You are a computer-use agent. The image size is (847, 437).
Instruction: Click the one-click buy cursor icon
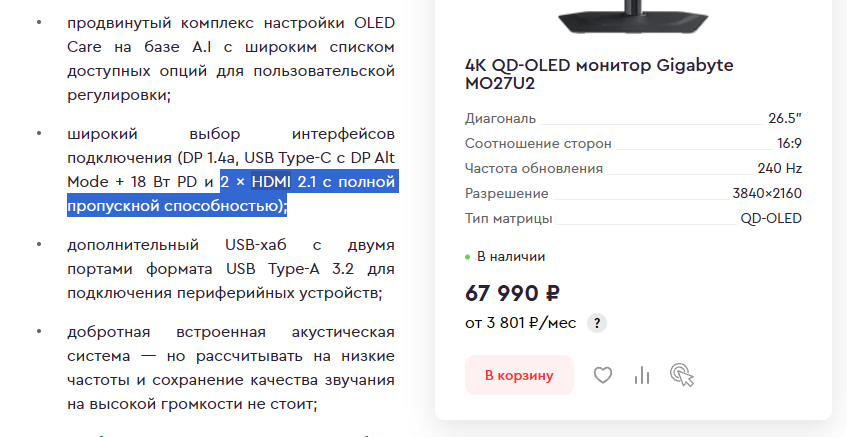pos(682,375)
